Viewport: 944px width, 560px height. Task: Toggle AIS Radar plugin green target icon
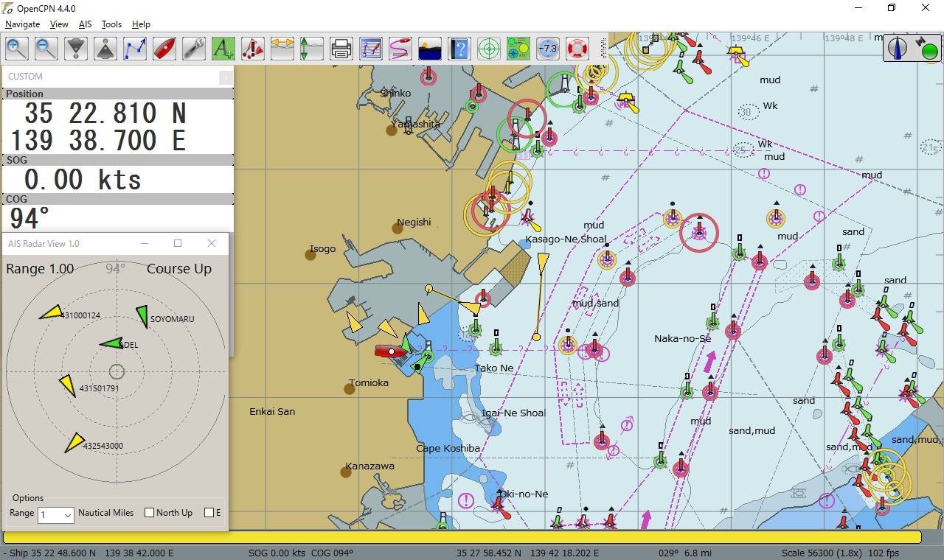[489, 49]
